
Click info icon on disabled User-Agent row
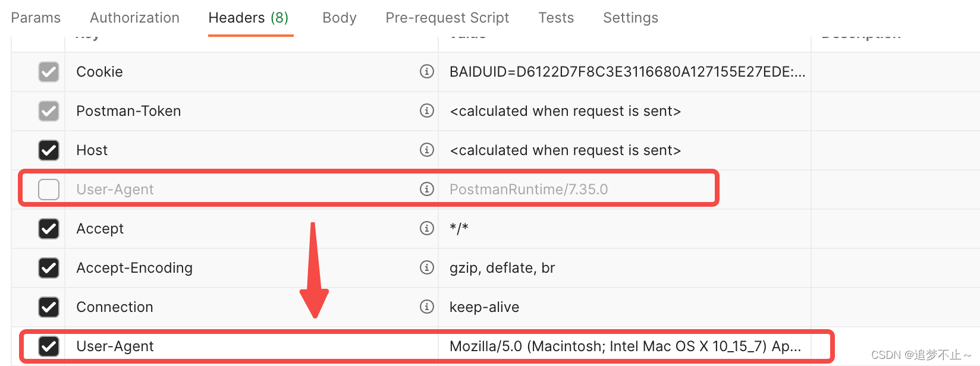click(x=426, y=189)
